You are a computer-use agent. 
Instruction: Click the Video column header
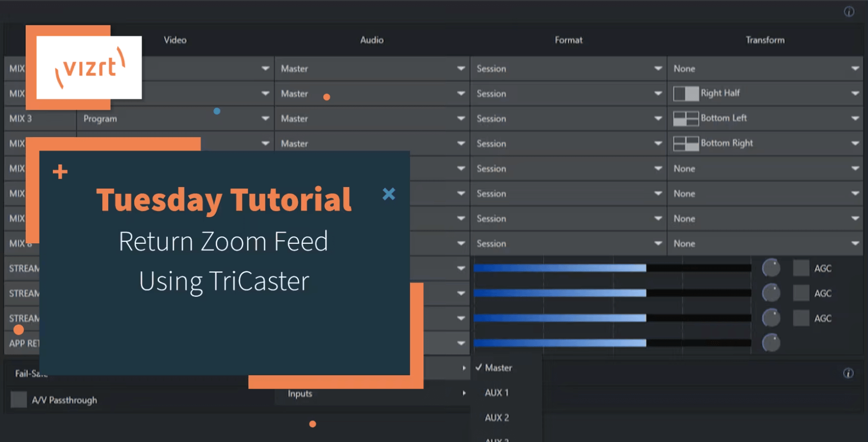pos(175,40)
